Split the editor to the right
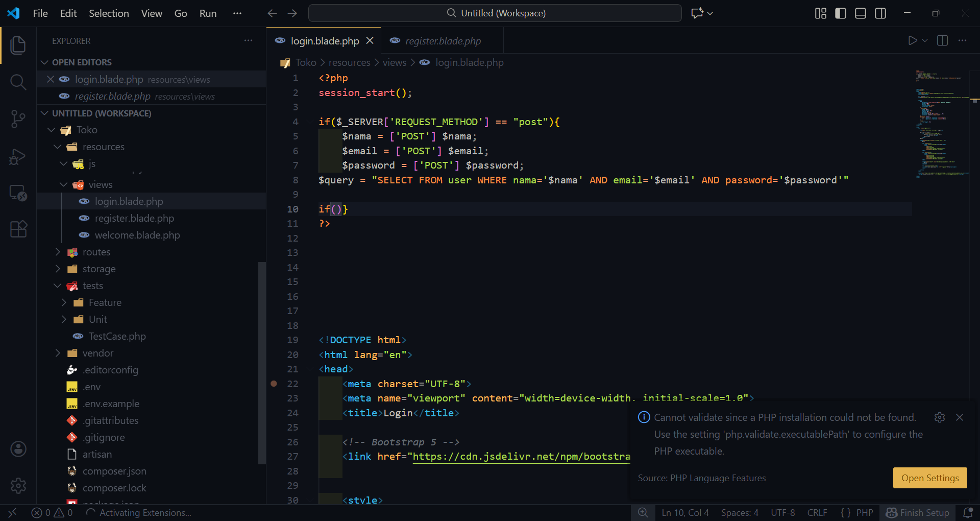Screen dimensions: 980x521 pos(943,40)
